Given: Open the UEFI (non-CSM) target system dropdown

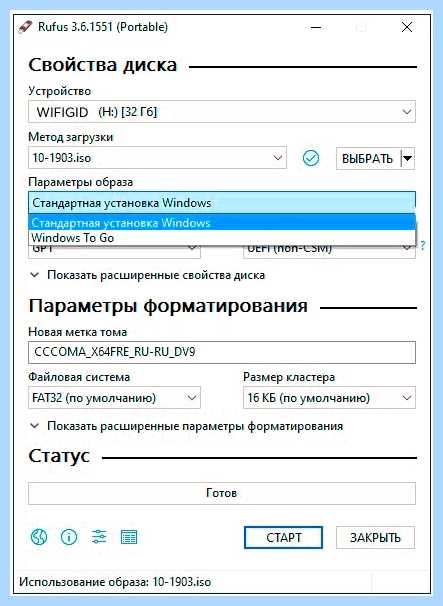Looking at the screenshot, I should pos(329,252).
